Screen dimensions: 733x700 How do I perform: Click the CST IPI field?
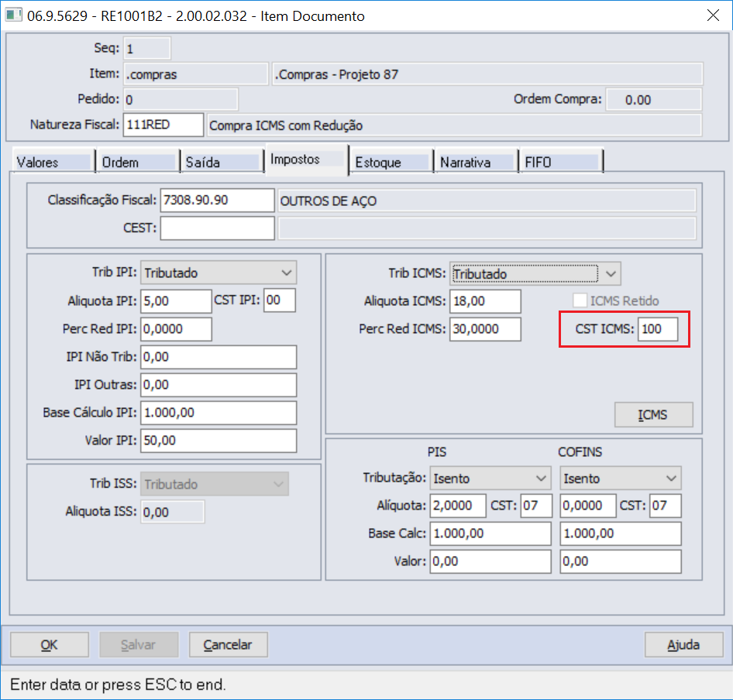[280, 300]
